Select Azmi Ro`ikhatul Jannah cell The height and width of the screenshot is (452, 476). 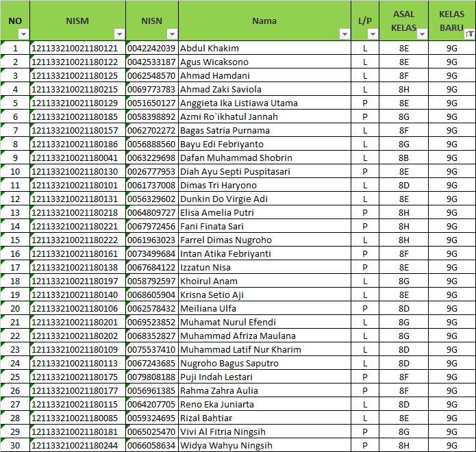click(264, 117)
